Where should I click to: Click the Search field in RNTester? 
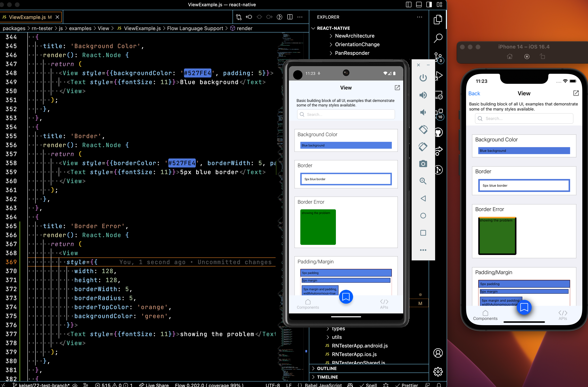(x=346, y=114)
